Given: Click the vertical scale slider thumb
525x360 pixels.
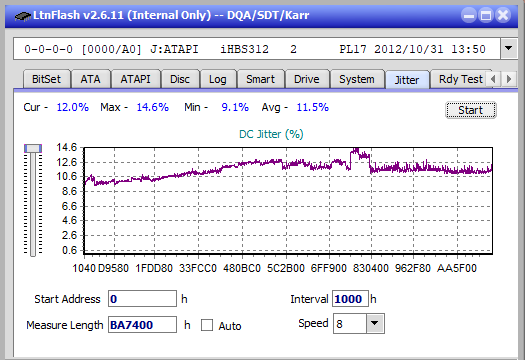Looking at the screenshot, I should pos(33,148).
